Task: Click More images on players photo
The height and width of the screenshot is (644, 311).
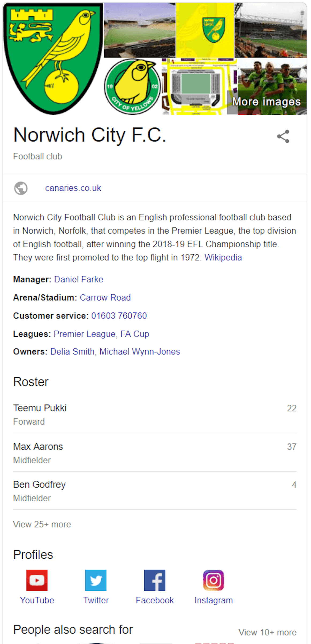Action: pos(266,102)
